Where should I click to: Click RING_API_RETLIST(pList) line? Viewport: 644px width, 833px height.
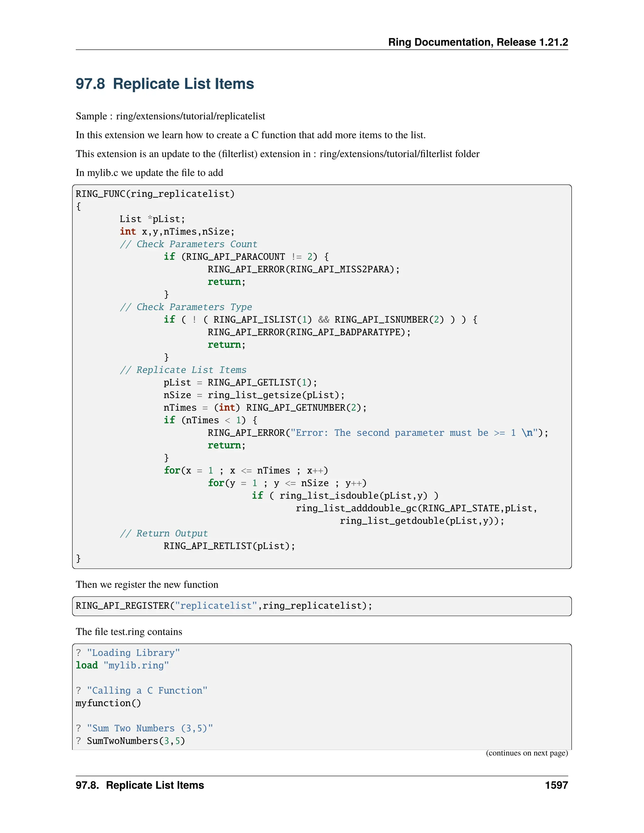(229, 546)
